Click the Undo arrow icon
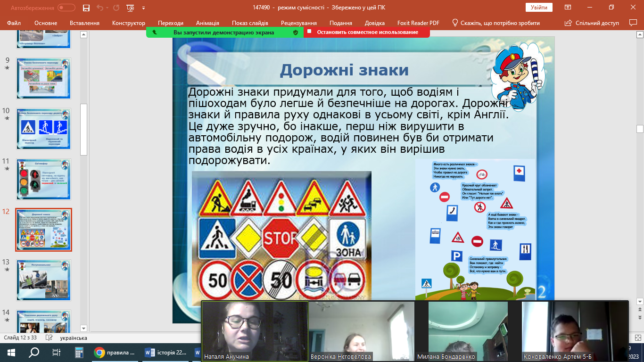Viewport: 644px width, 362px height. (x=99, y=8)
